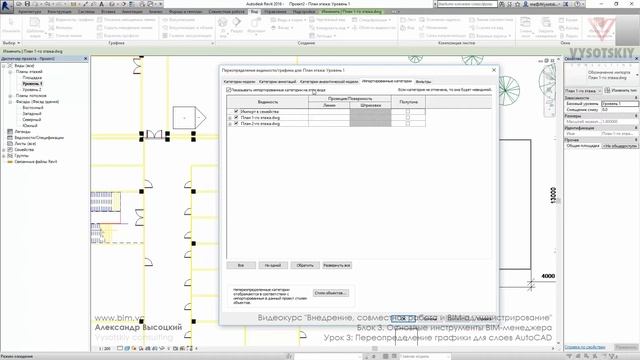Open the Управление ribbon tab
Image resolution: width=640 pixels, height=360 pixels.
275,12
